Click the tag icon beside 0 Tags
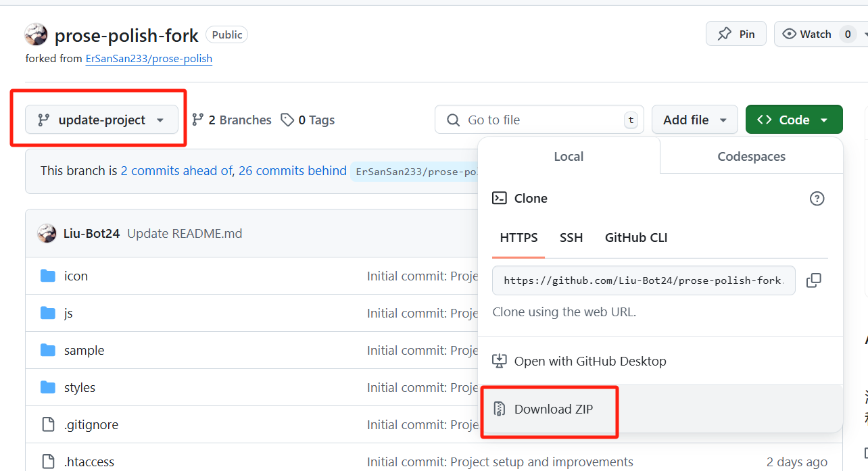This screenshot has width=868, height=471. pos(287,120)
